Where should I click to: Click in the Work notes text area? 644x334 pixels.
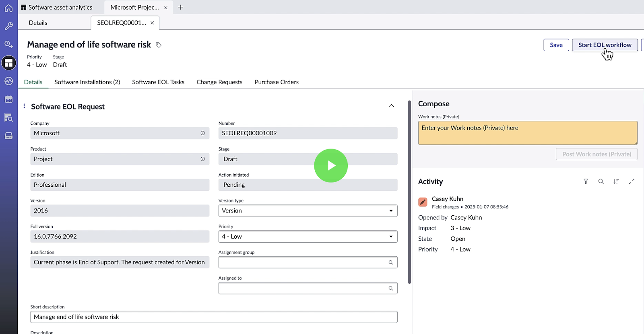click(x=527, y=133)
